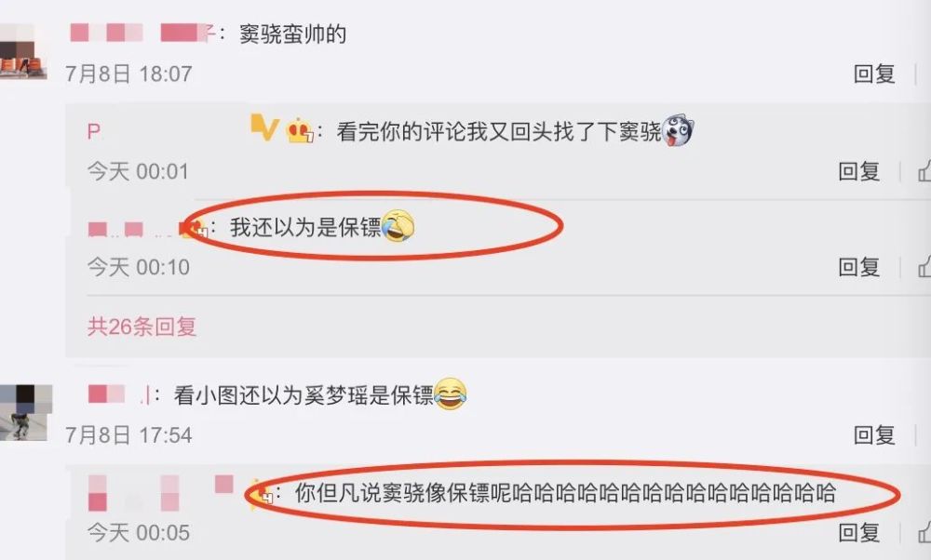The height and width of the screenshot is (560, 931).
Task: Reply to the 今天 00:01 comment
Action: tap(858, 171)
